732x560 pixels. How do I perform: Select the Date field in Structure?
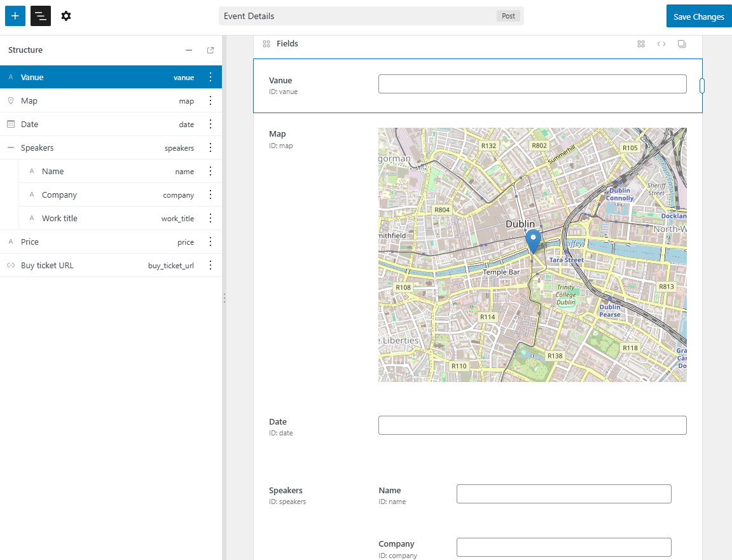click(x=30, y=124)
